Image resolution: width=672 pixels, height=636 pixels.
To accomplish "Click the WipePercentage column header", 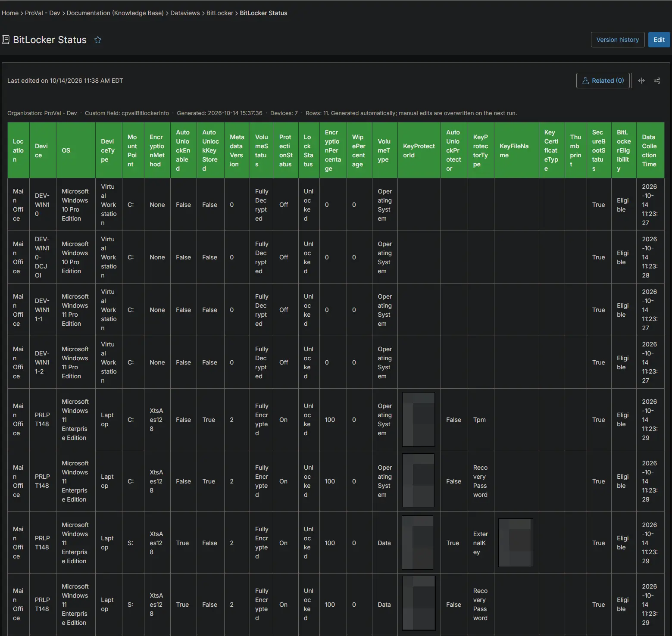I will pos(360,150).
